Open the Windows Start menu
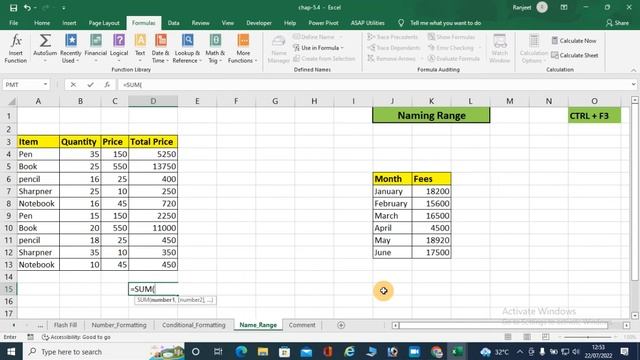Screen dimensions: 640x360 [11, 351]
